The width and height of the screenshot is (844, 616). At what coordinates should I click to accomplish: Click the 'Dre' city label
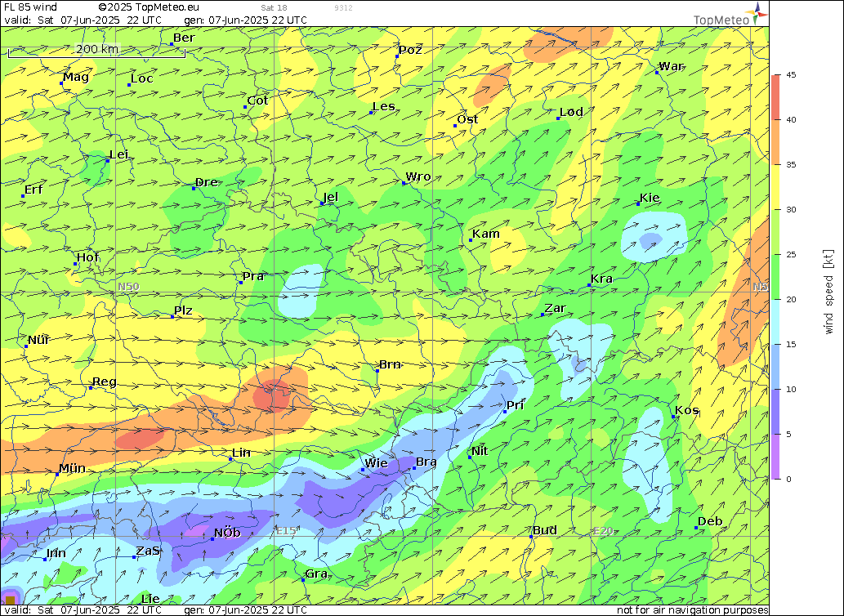(x=206, y=182)
